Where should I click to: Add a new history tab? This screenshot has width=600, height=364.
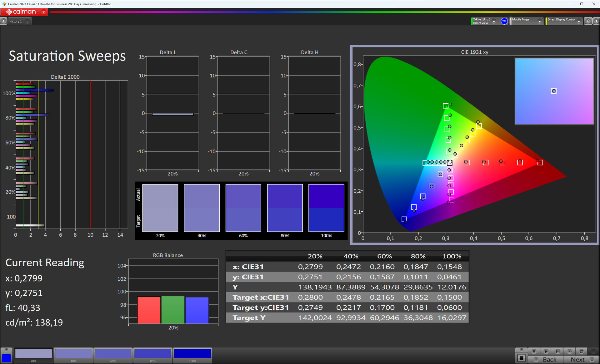tap(27, 21)
